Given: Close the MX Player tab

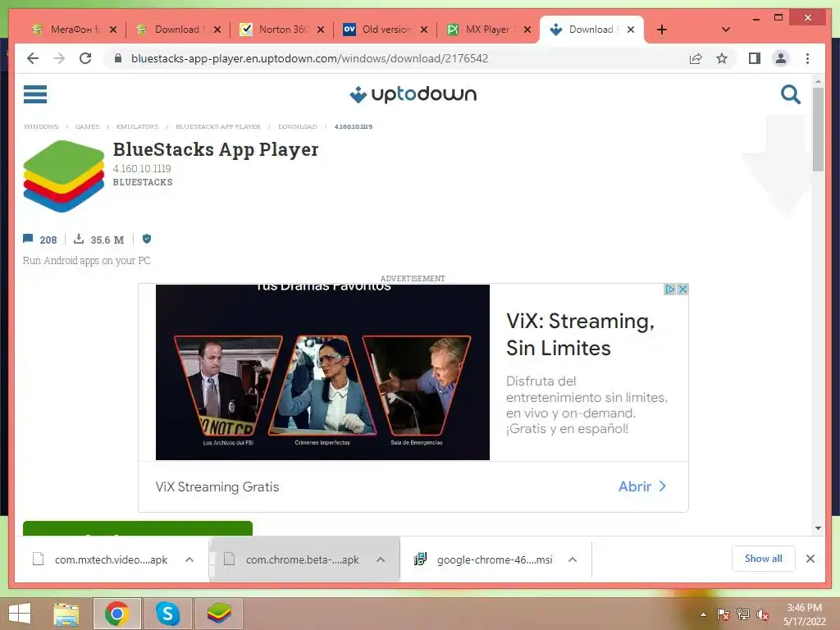Looking at the screenshot, I should [527, 30].
